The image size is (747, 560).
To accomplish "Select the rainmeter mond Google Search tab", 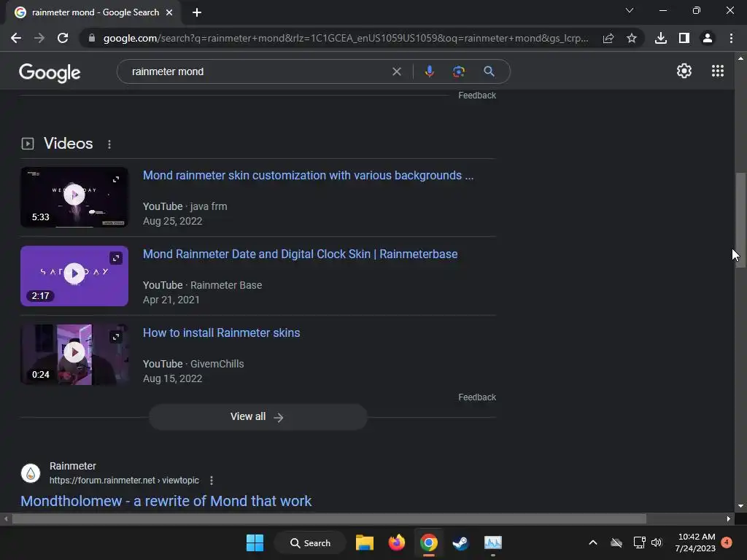I will [x=93, y=12].
